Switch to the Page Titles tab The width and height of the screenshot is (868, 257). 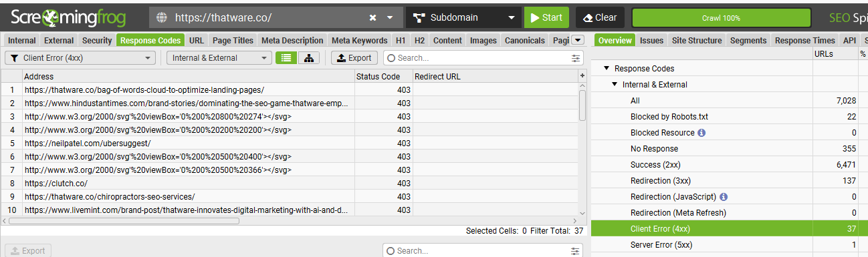tap(233, 41)
